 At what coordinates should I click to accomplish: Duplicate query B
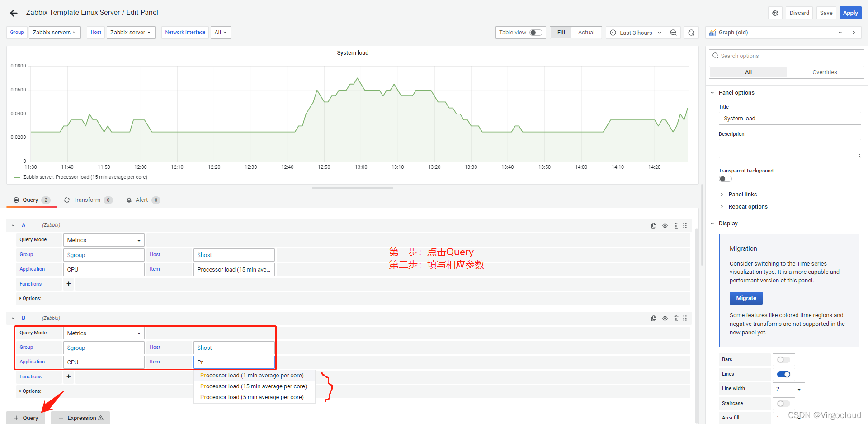click(654, 319)
